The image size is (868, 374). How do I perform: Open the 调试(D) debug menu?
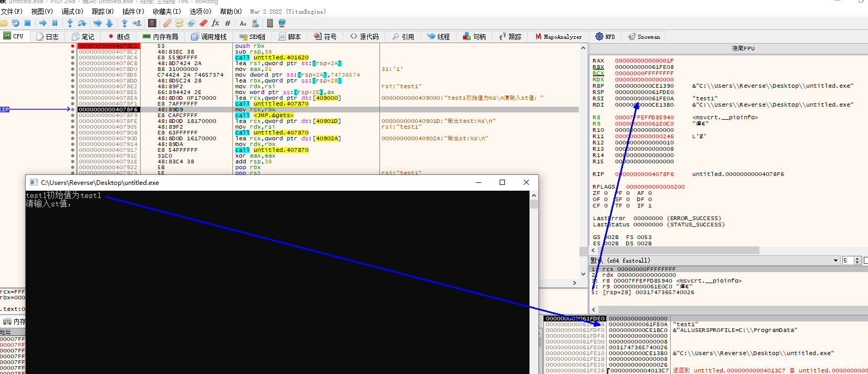click(x=72, y=11)
